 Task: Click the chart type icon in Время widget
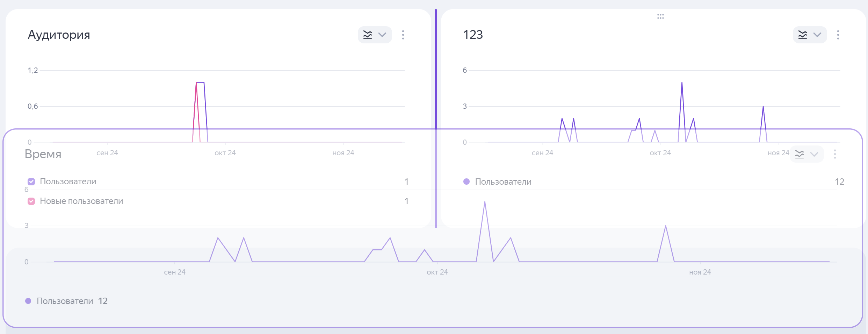pos(800,154)
